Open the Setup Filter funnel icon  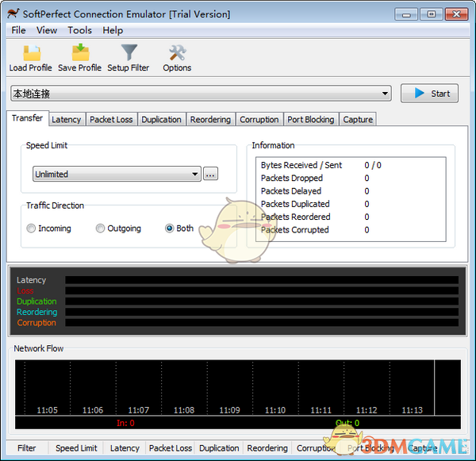(129, 52)
